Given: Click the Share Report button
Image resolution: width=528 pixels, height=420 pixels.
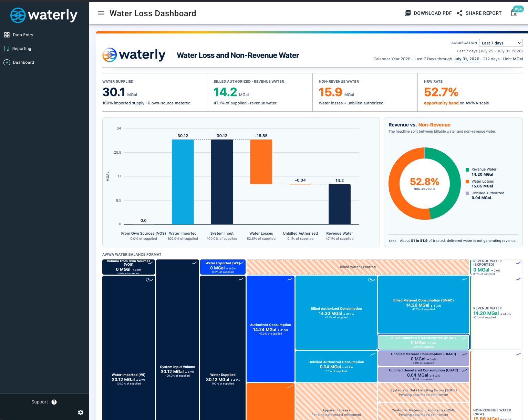Looking at the screenshot, I should 479,13.
